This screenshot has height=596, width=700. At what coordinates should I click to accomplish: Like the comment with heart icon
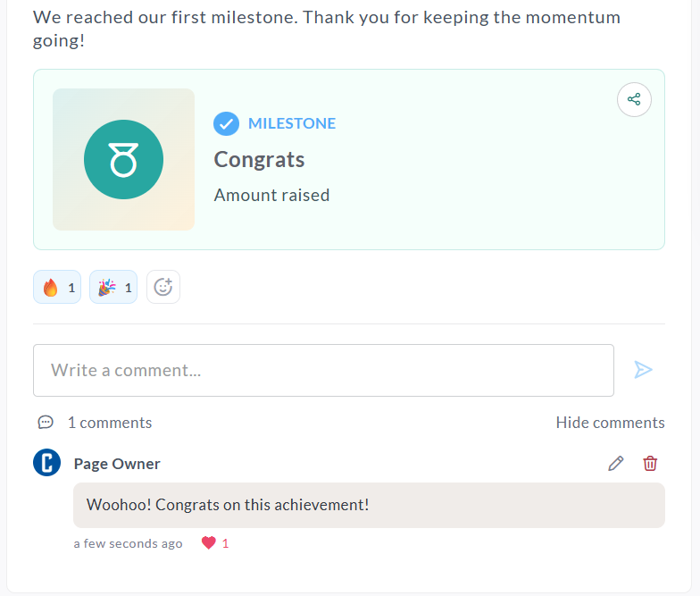209,543
